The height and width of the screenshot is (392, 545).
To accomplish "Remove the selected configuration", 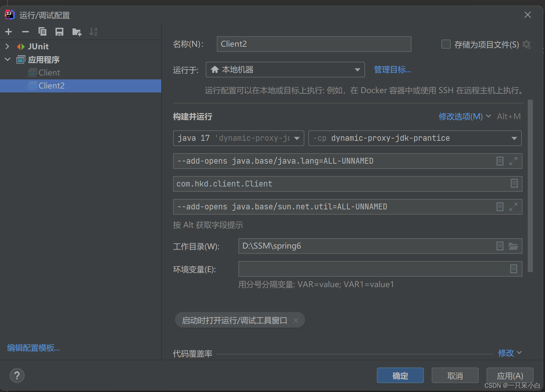I will (x=25, y=32).
